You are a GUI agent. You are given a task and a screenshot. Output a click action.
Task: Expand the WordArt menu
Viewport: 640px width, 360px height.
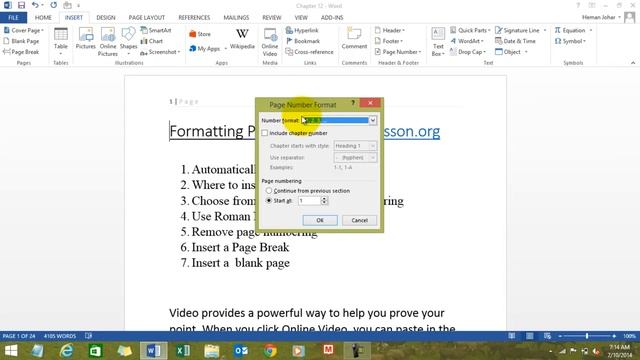tap(467, 41)
